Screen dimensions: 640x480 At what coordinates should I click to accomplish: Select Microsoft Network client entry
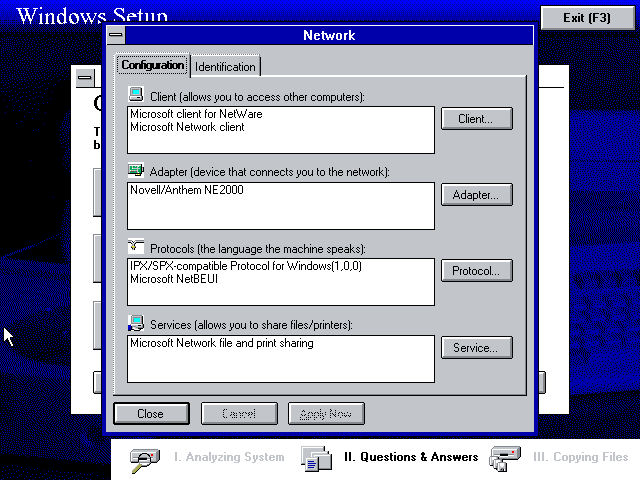click(x=280, y=127)
